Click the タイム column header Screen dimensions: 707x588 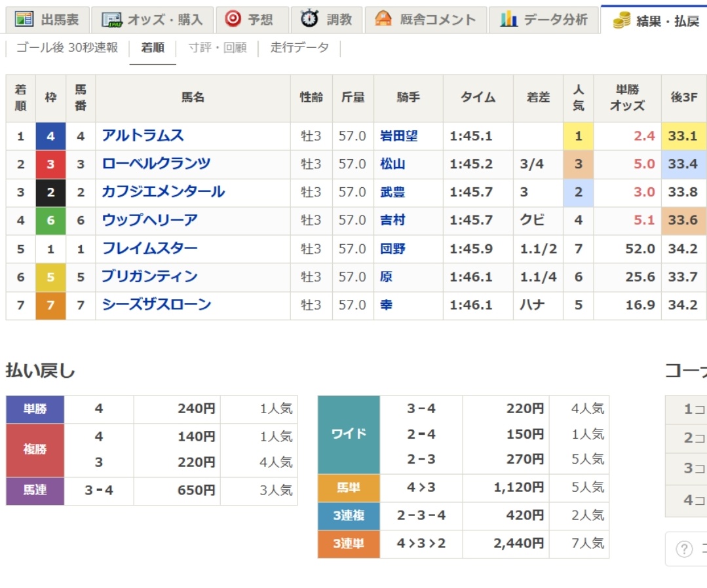pyautogui.click(x=478, y=98)
